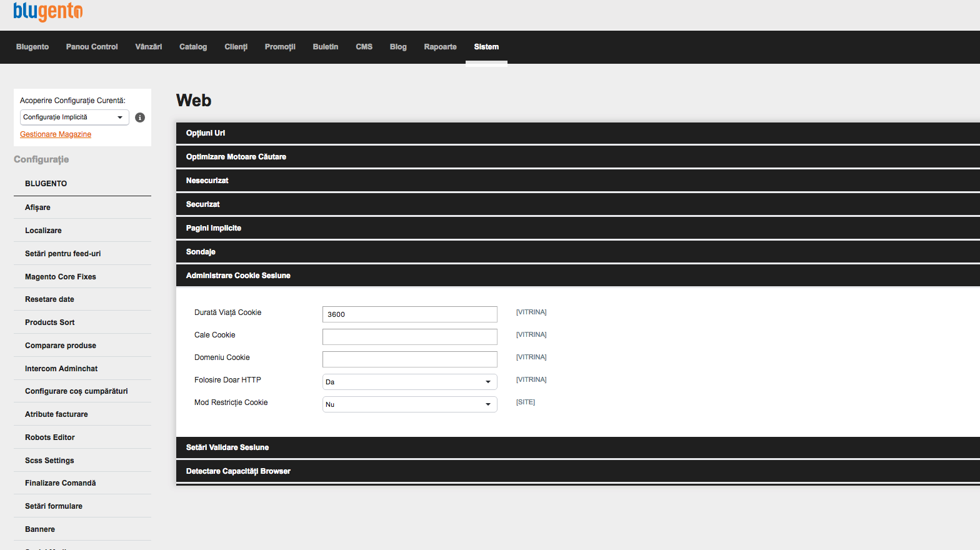Open Robots Editor settings

[82, 437]
